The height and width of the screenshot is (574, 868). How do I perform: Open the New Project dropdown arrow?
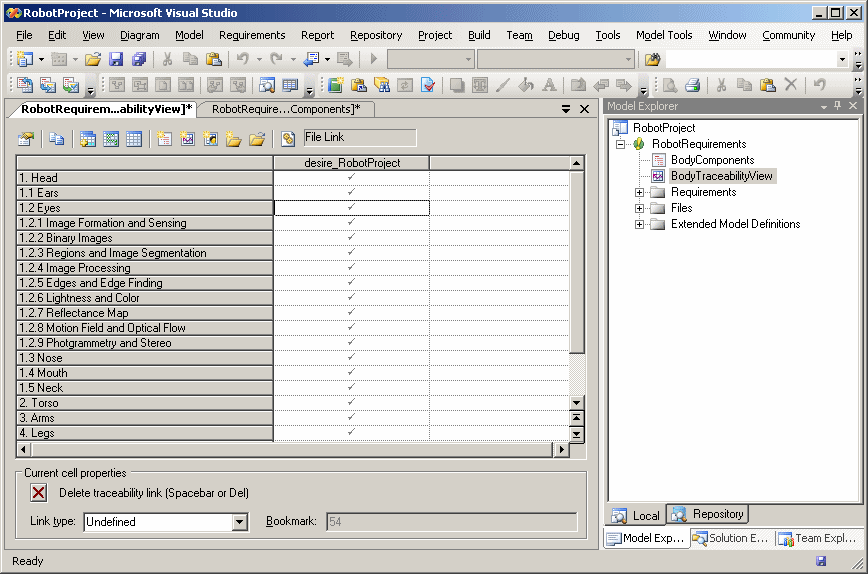(41, 59)
